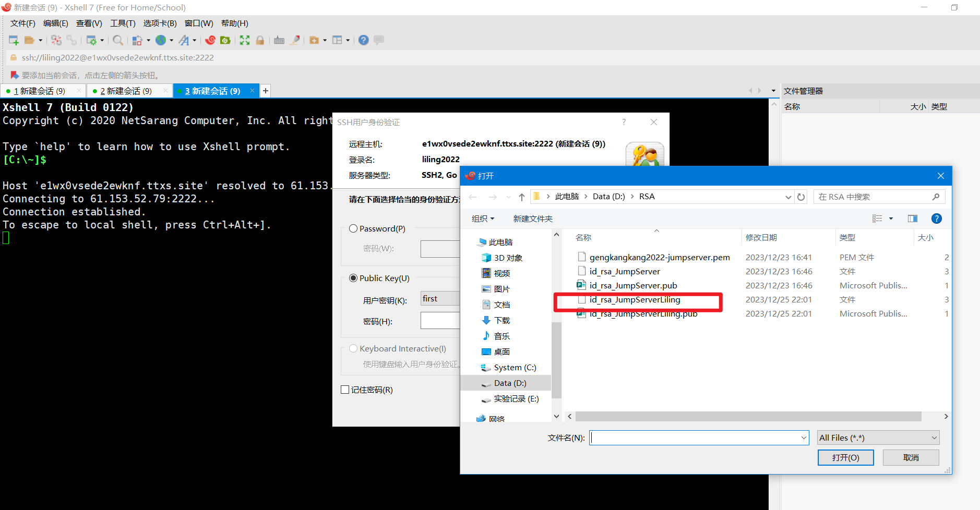Viewport: 980px width, 510px height.
Task: Click the refresh button in the Open dialog
Action: (801, 197)
